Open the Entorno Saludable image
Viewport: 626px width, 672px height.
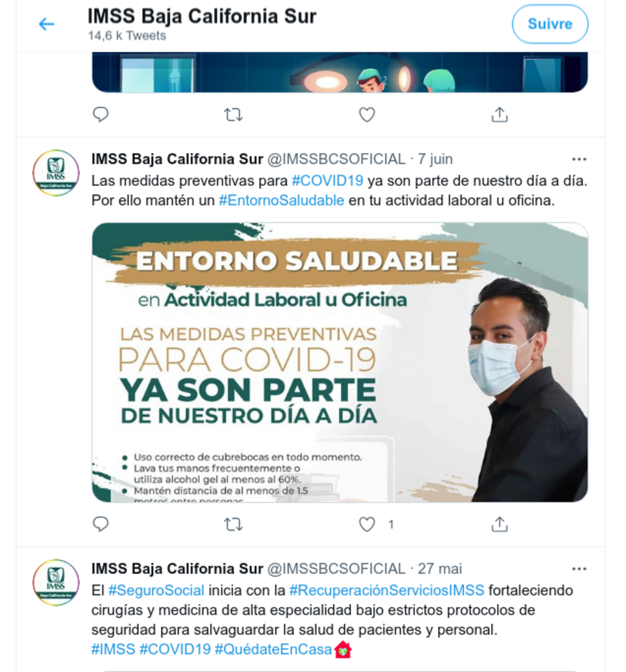point(340,362)
